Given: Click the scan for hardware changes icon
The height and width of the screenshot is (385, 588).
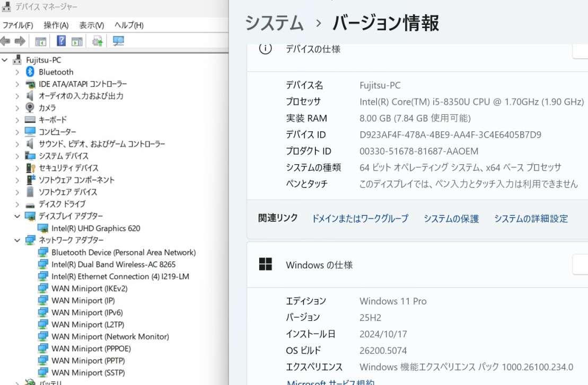Looking at the screenshot, I should [118, 41].
